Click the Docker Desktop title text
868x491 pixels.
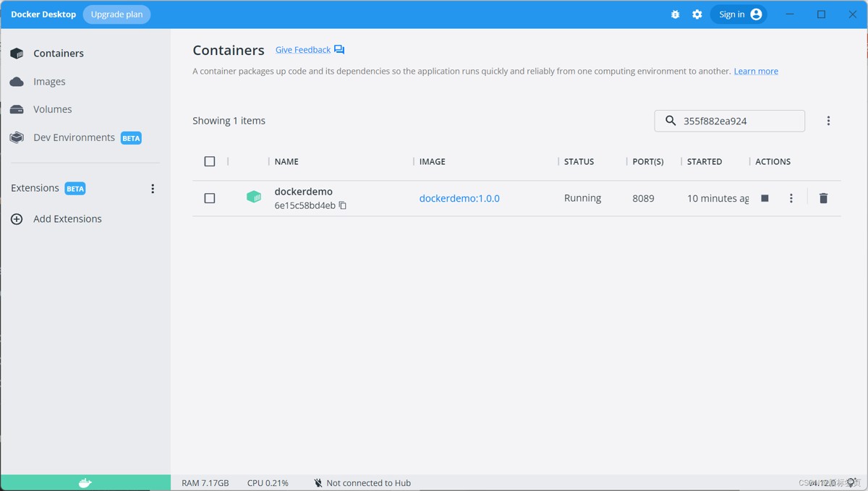43,14
